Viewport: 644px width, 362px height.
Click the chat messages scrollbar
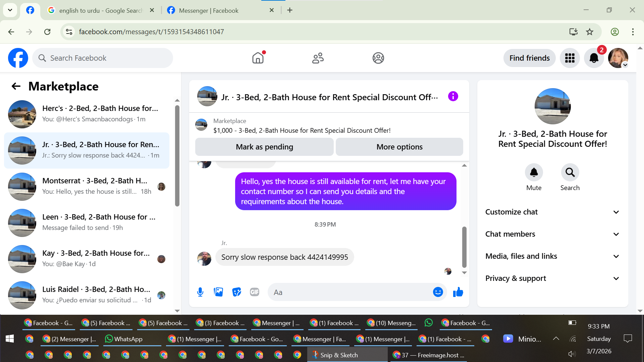(464, 247)
